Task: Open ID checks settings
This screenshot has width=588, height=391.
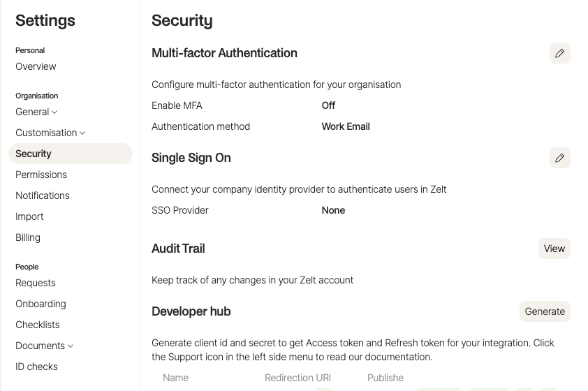Action: [x=36, y=367]
